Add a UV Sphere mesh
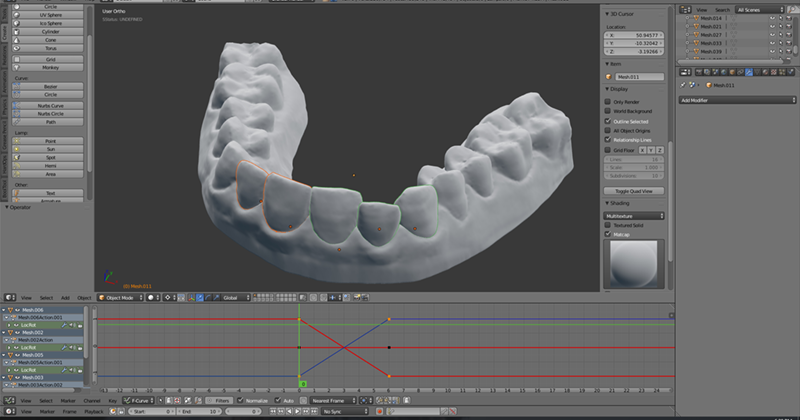The height and width of the screenshot is (420, 800). coord(50,15)
